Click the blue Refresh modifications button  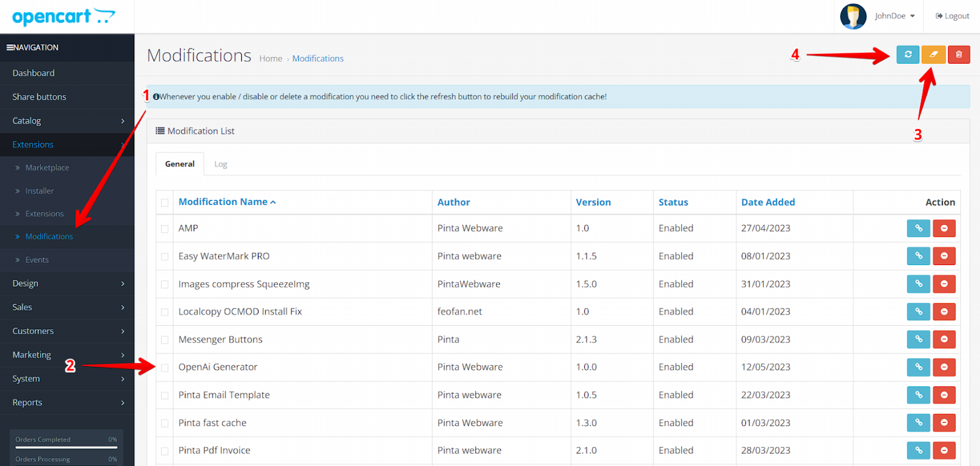908,54
